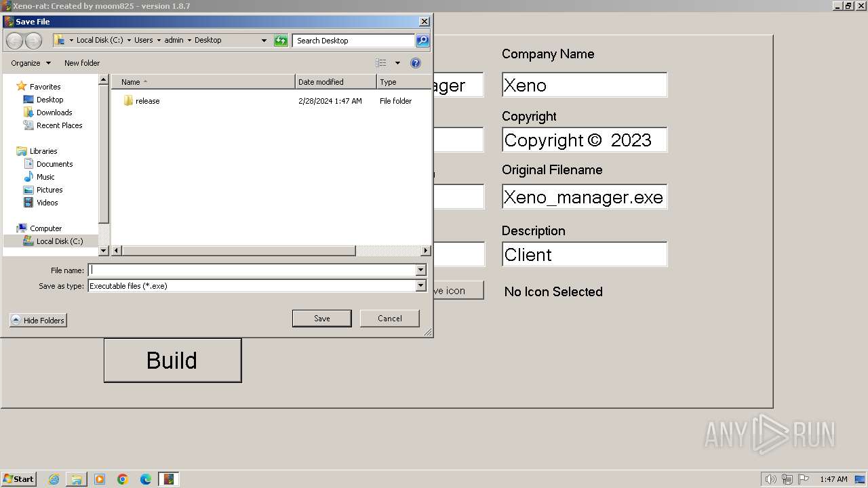Click Xeno-rat app icon on taskbar
Viewport: 868px width, 488px height.
(169, 479)
